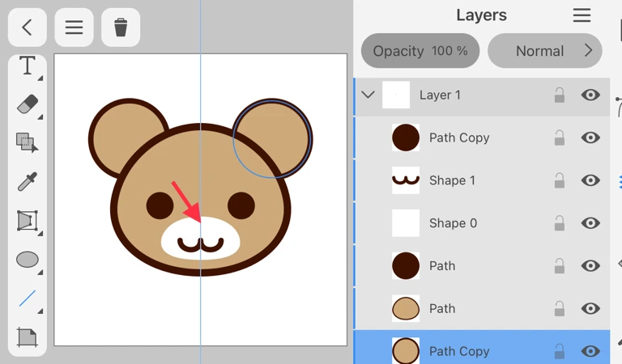Open the Layers panel options menu
This screenshot has width=622, height=364.
coord(582,15)
